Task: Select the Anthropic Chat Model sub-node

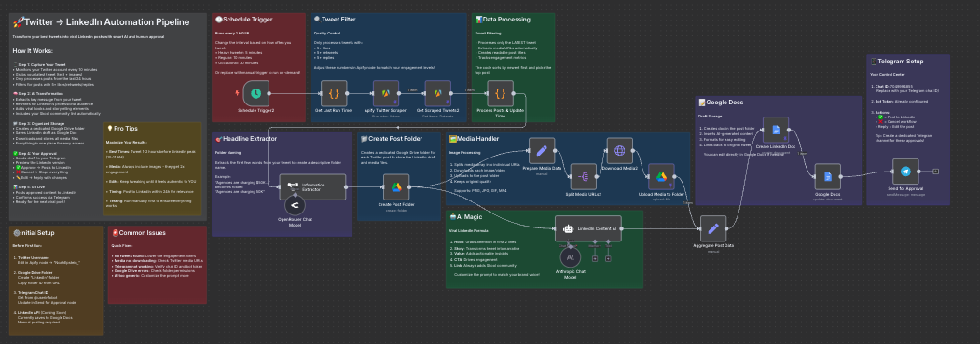Action: point(570,256)
